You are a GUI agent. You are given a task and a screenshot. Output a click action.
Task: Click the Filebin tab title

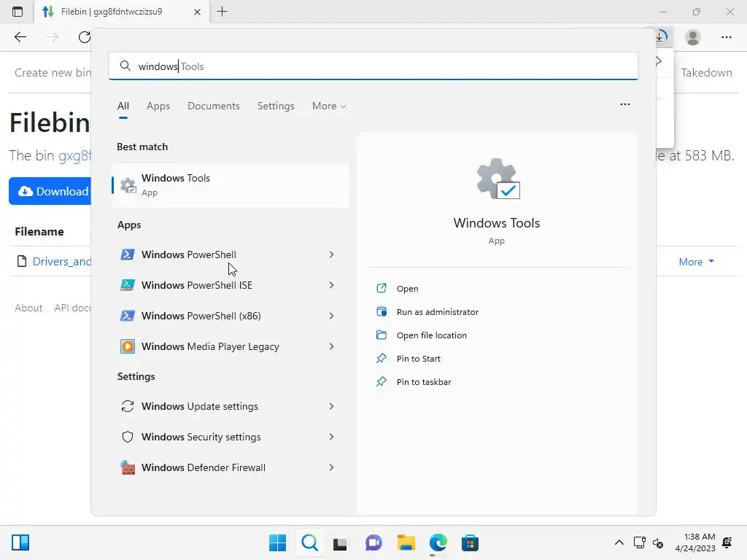[112, 12]
